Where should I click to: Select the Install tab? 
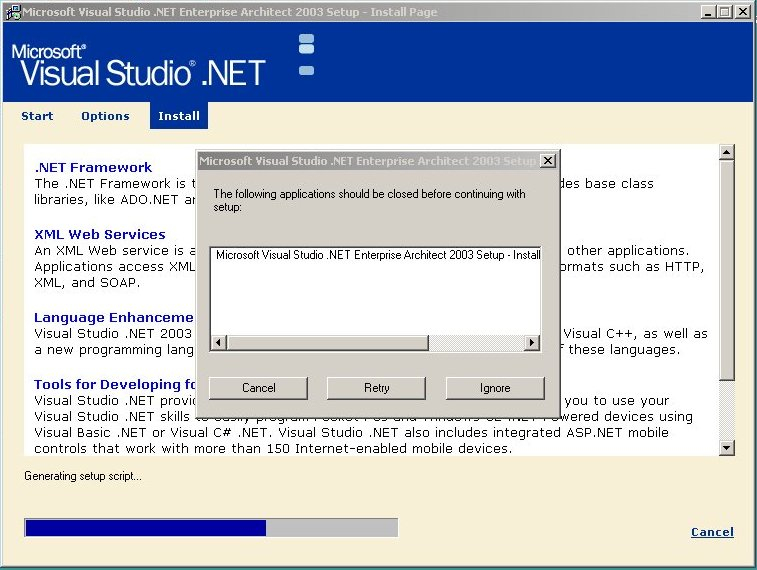pos(179,116)
